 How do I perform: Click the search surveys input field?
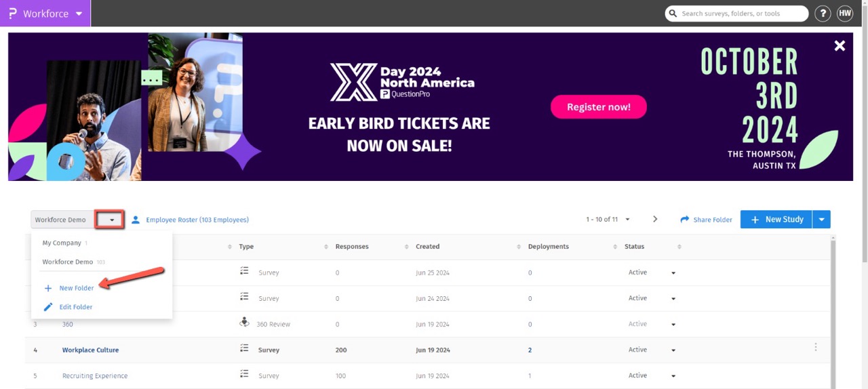tap(742, 14)
